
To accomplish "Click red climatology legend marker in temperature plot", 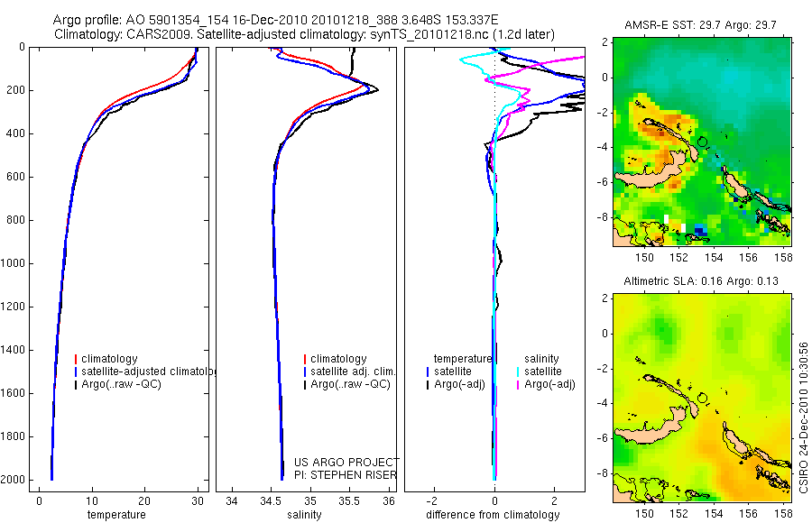I will 76,359.
